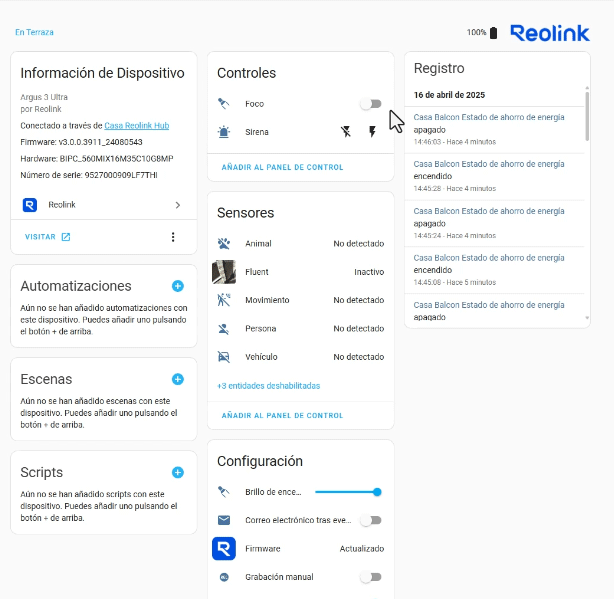614x599 pixels.
Task: Click the add automation plus icon
Action: (x=178, y=286)
